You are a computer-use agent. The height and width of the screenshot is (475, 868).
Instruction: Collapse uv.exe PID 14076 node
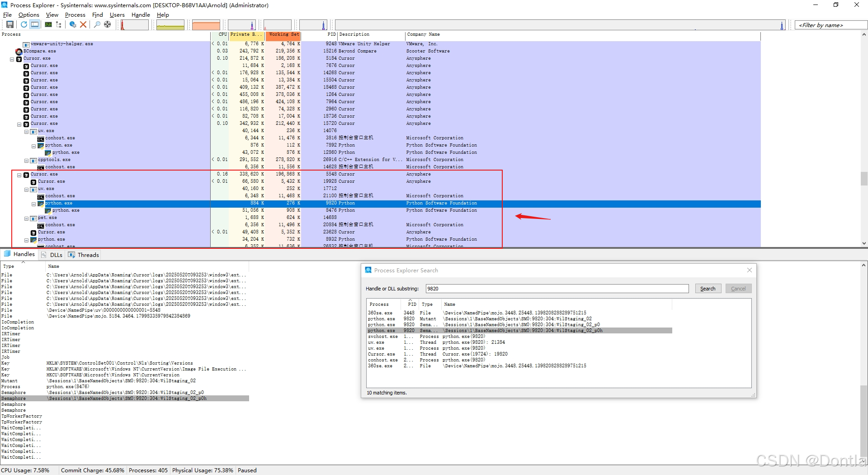(x=26, y=132)
